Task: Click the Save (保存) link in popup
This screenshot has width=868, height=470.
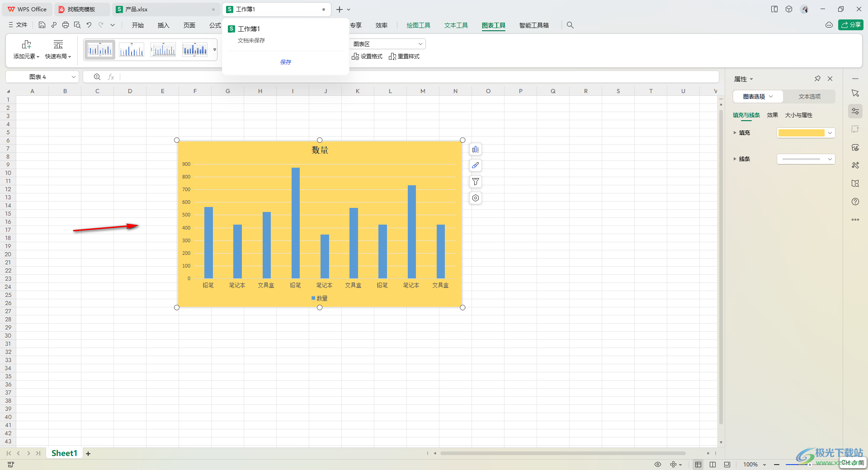Action: pos(286,62)
